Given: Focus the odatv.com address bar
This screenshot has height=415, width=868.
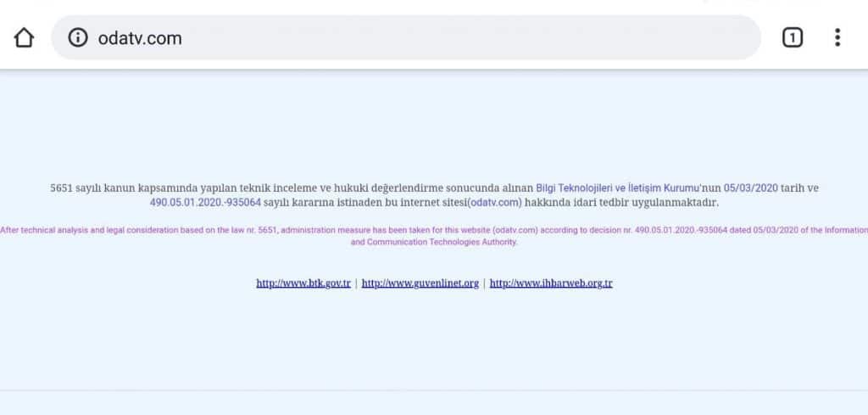Looking at the screenshot, I should [406, 37].
